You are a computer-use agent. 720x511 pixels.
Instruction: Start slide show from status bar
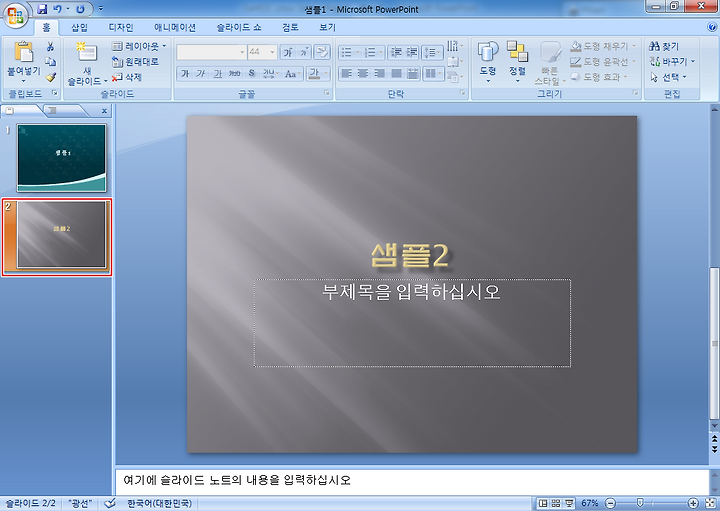point(570,503)
